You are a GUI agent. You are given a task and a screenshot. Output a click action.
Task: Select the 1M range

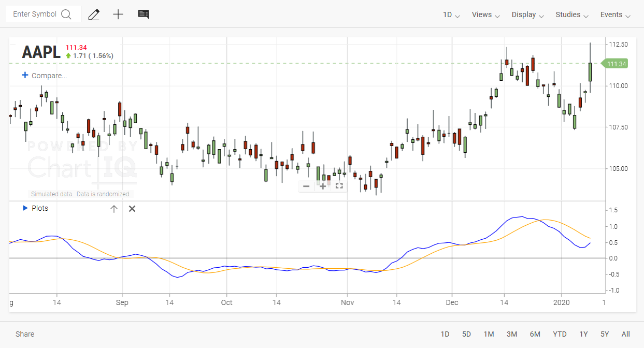[489, 334]
